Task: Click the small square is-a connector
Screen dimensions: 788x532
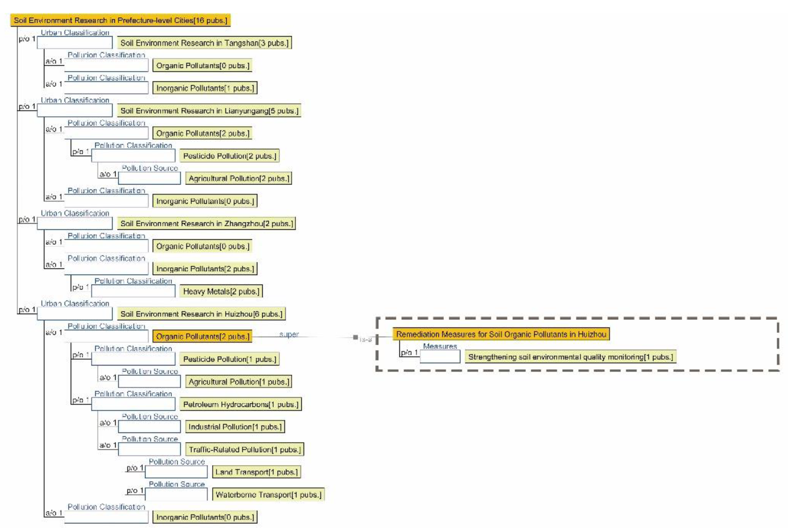Action: click(x=355, y=337)
